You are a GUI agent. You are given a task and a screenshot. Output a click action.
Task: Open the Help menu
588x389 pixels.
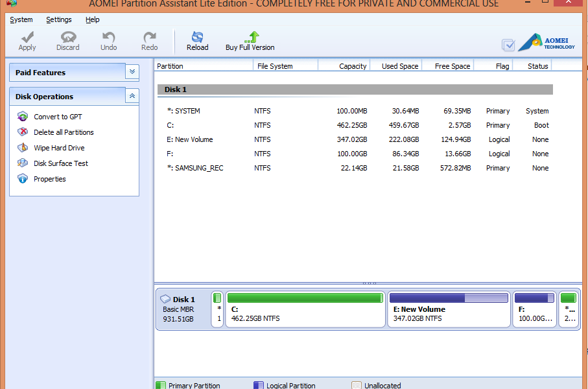(92, 19)
